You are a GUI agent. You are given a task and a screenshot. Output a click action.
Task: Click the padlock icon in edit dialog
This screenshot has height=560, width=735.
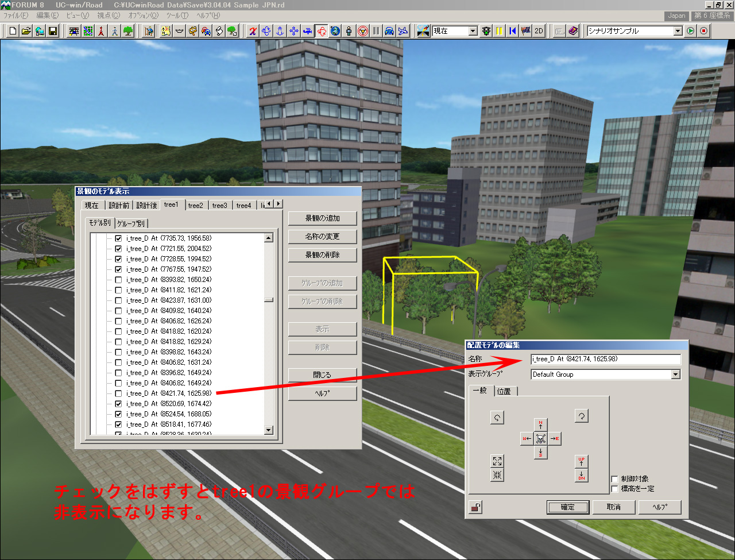pos(476,507)
